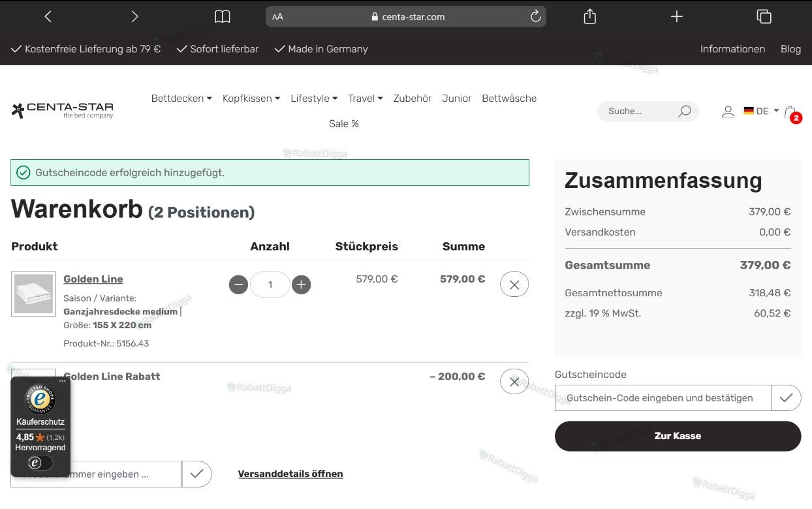Open the shopping bag cart icon
The image size is (812, 509).
tap(791, 112)
